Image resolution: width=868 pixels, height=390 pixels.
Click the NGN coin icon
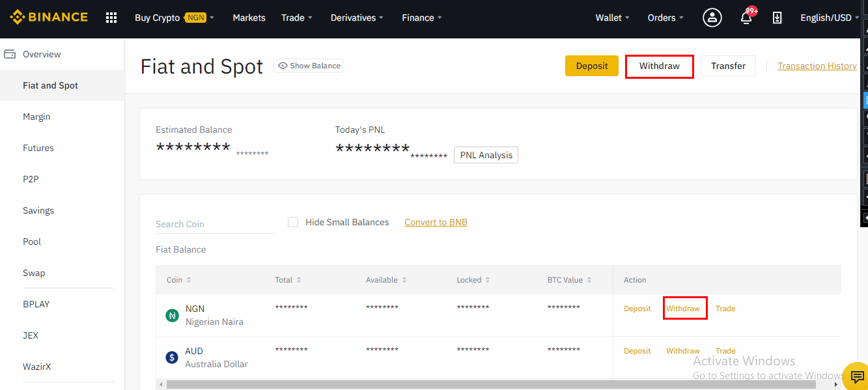pyautogui.click(x=172, y=315)
